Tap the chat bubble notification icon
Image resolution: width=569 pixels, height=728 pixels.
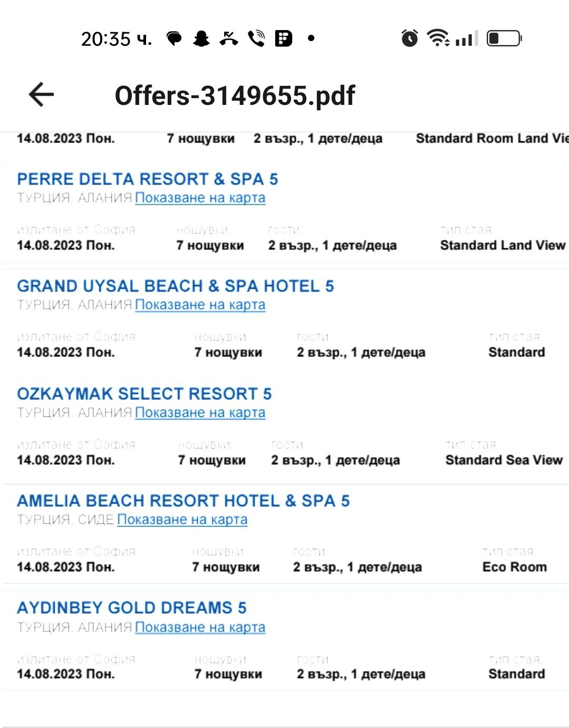click(174, 38)
